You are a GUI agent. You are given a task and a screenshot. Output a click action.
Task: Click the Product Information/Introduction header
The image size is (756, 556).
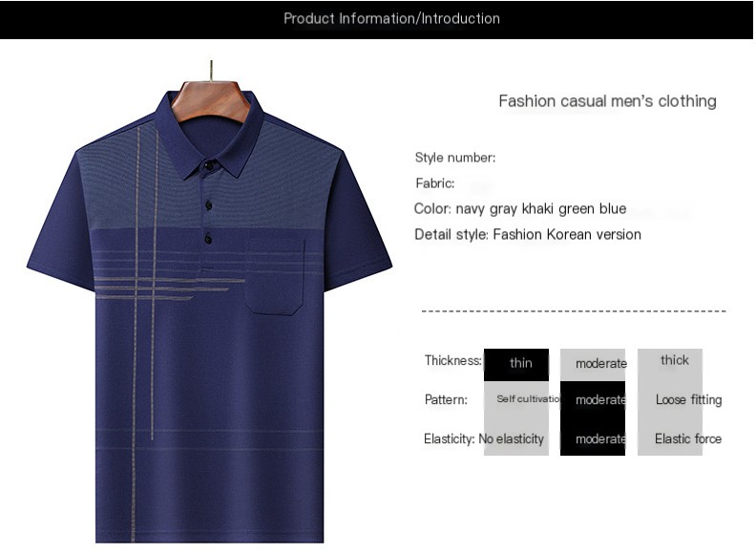point(391,19)
